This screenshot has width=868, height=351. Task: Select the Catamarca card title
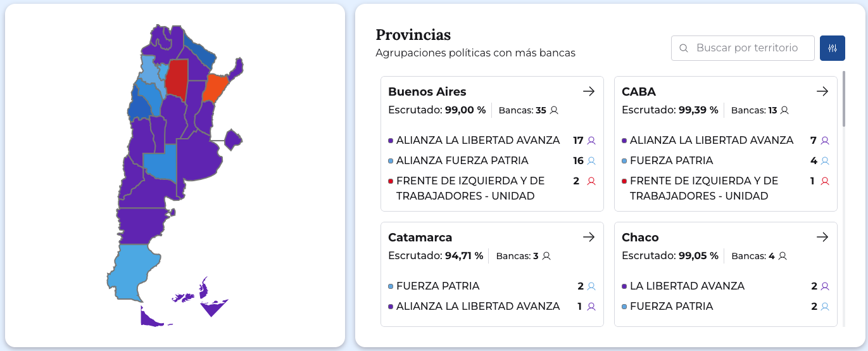pos(420,238)
